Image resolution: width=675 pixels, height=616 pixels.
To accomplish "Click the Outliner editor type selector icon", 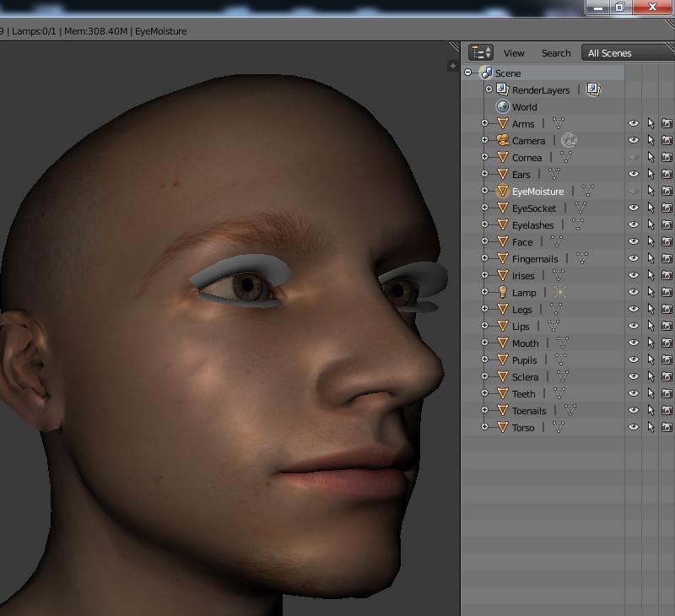I will [481, 52].
